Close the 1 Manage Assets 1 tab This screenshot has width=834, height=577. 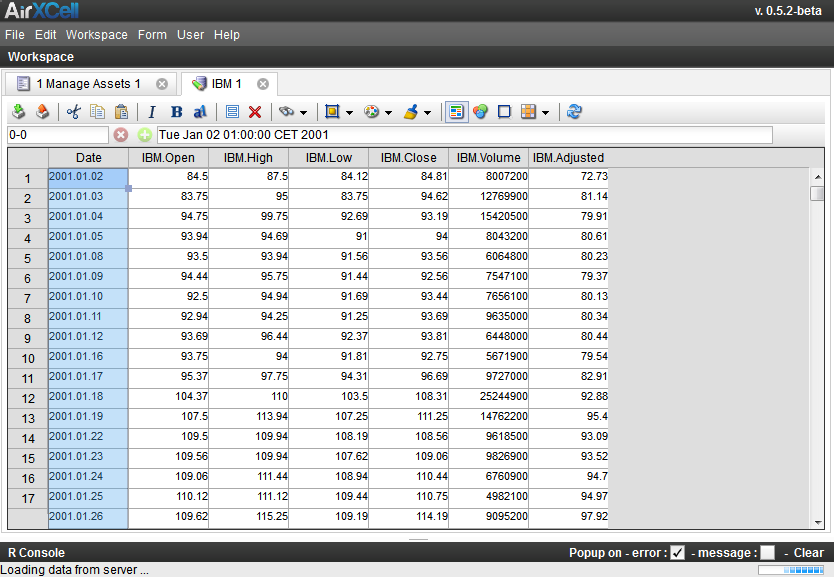tap(162, 84)
